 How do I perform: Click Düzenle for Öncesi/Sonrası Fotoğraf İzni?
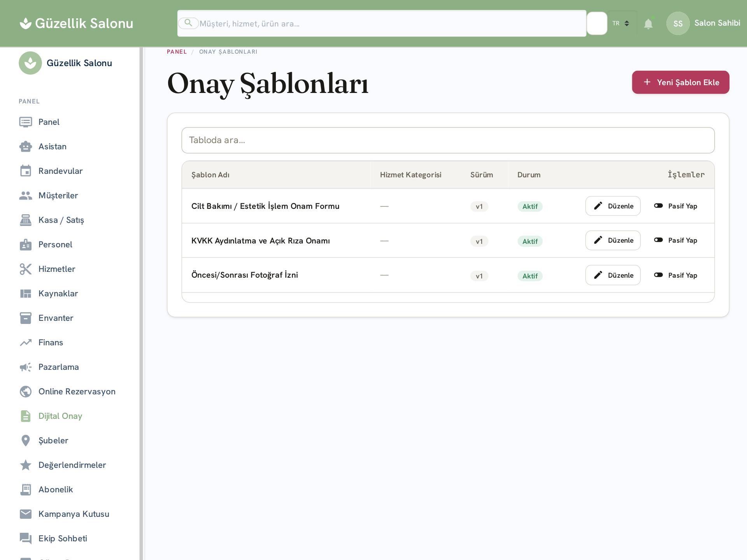[613, 275]
